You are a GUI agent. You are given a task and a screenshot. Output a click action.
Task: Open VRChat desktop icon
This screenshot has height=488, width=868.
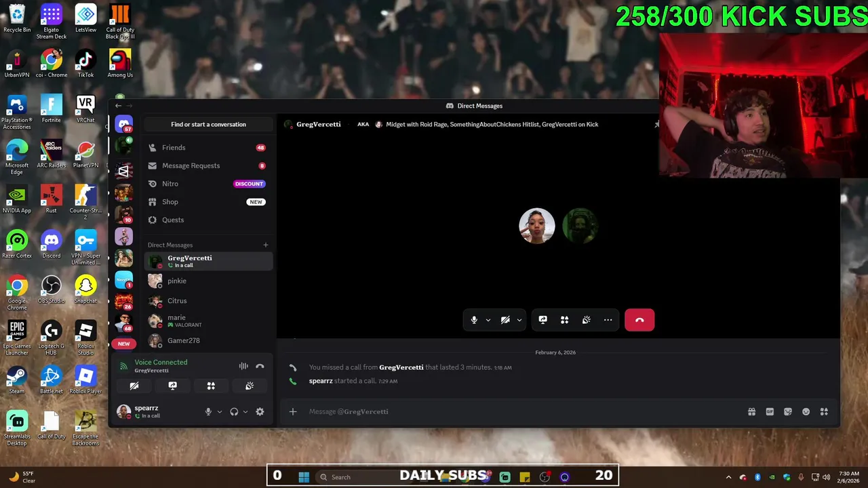point(85,108)
